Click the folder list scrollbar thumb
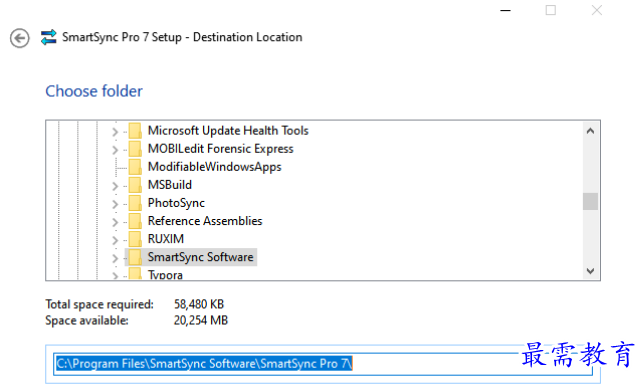643x386 pixels. pos(591,201)
